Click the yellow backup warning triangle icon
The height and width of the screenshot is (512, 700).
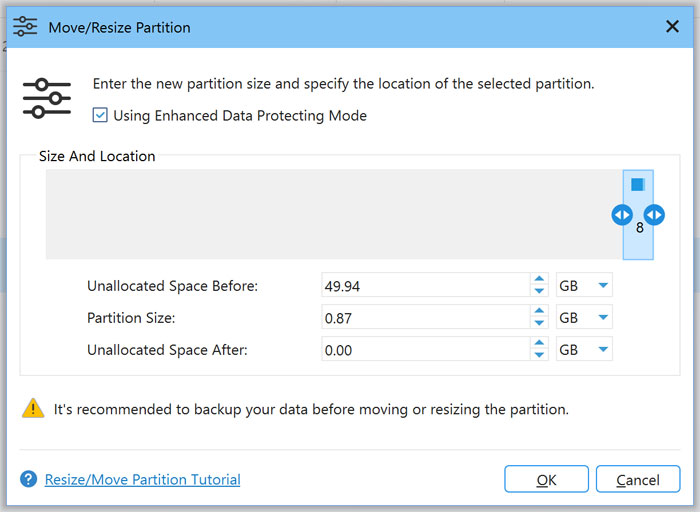point(33,408)
